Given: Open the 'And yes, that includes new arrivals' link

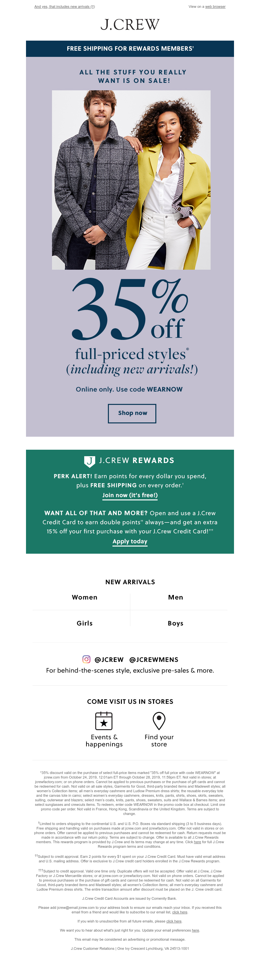Looking at the screenshot, I should [64, 6].
